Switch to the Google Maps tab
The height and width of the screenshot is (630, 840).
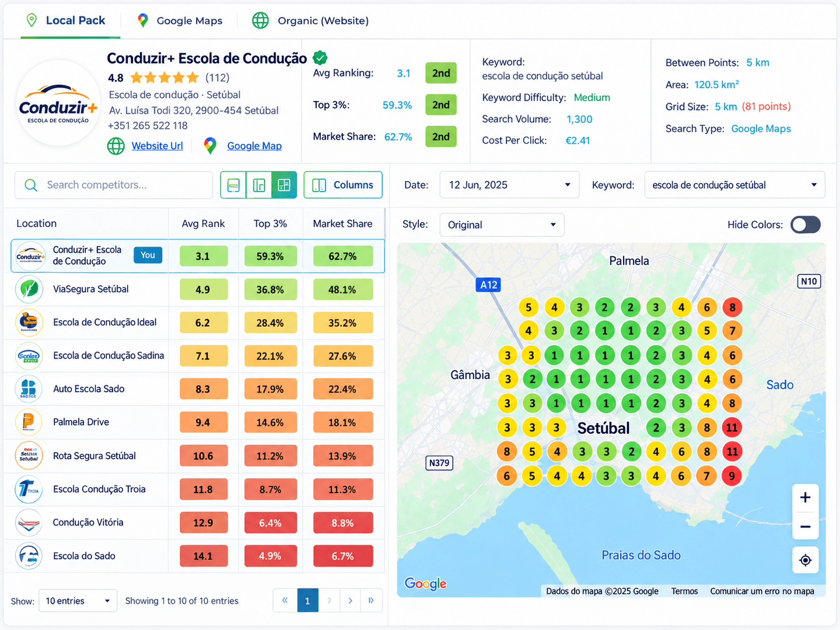(180, 21)
